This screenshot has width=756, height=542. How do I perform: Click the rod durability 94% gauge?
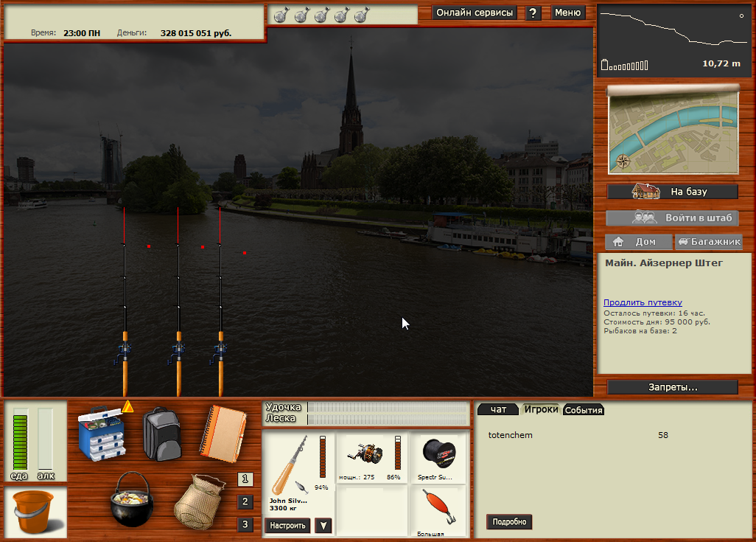click(323, 457)
